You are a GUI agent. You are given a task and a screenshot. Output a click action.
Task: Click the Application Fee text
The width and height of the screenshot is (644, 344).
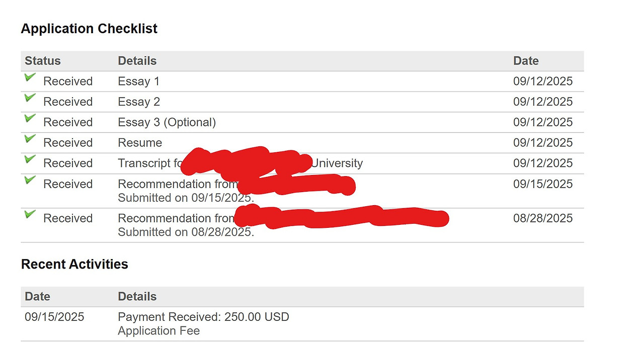pyautogui.click(x=158, y=331)
